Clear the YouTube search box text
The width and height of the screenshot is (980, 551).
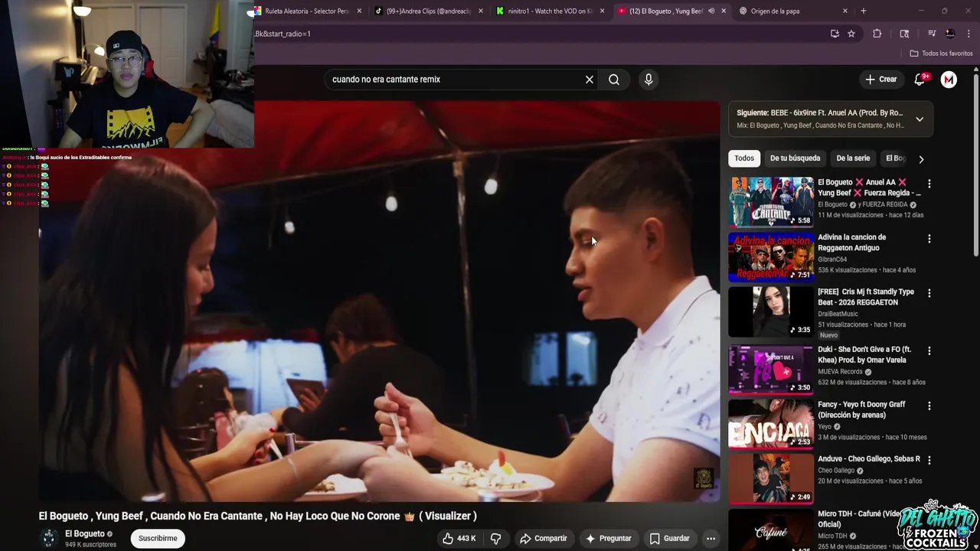(590, 80)
